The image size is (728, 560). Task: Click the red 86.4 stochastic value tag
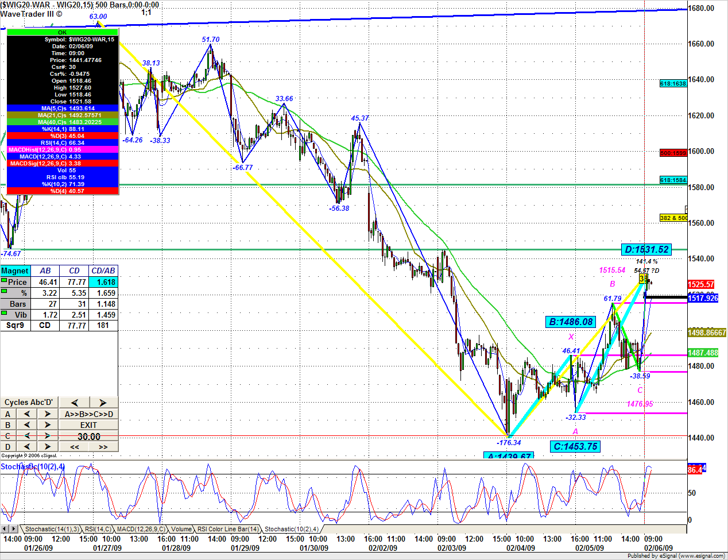(x=695, y=470)
